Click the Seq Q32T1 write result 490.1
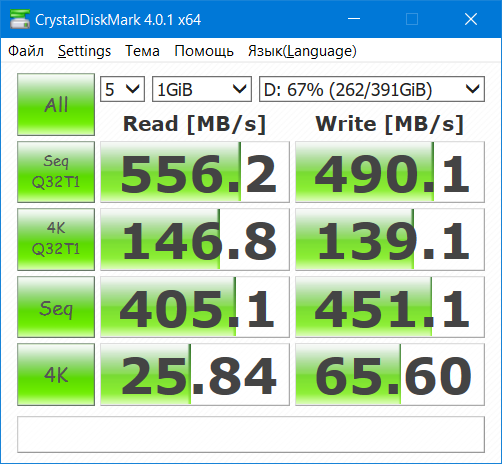Image resolution: width=502 pixels, height=464 pixels. click(x=390, y=172)
